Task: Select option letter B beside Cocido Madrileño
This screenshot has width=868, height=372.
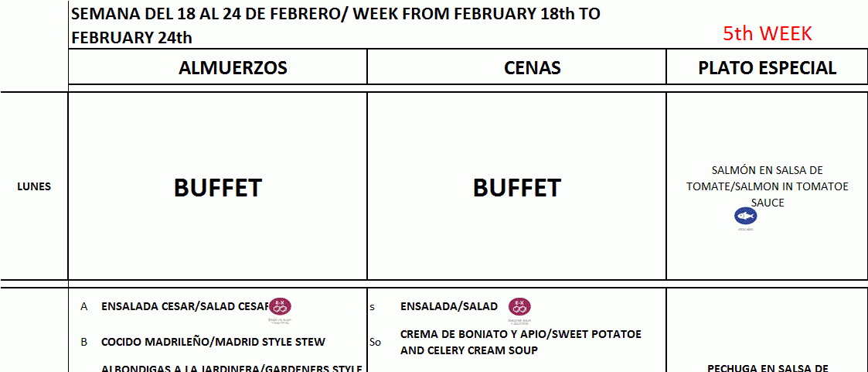Action: click(83, 342)
